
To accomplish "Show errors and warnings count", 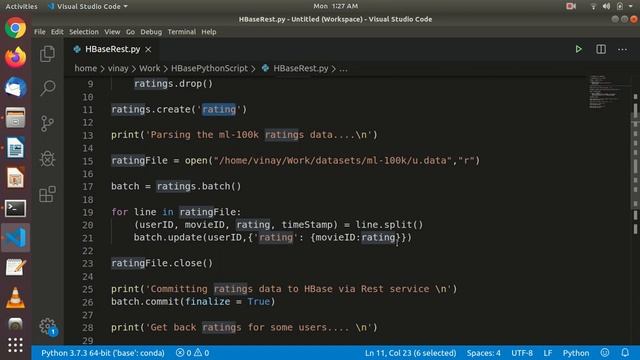I will pyautogui.click(x=192, y=353).
